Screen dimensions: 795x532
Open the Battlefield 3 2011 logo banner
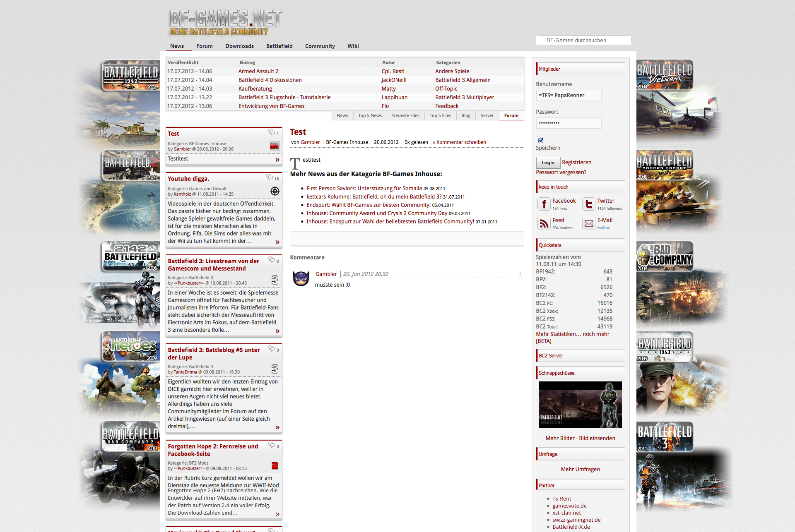tap(665, 436)
